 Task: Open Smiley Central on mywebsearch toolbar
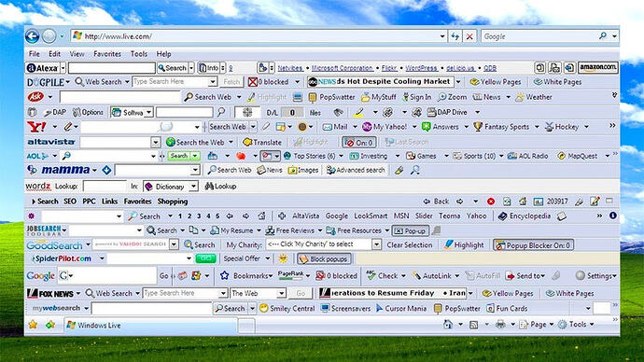pos(287,309)
